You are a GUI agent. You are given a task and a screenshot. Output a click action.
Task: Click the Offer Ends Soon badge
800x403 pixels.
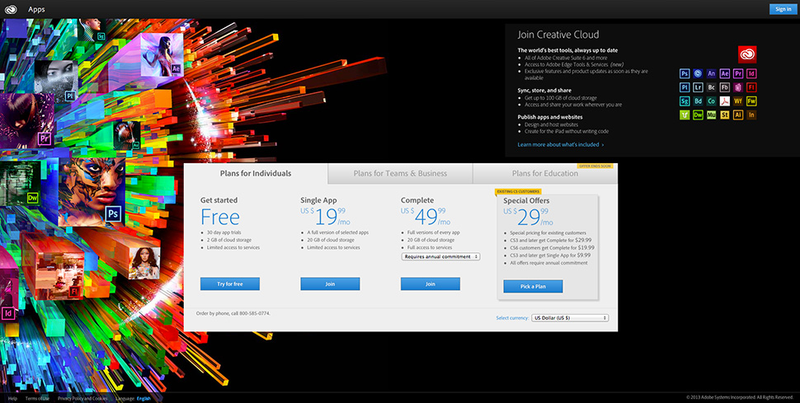click(x=595, y=166)
